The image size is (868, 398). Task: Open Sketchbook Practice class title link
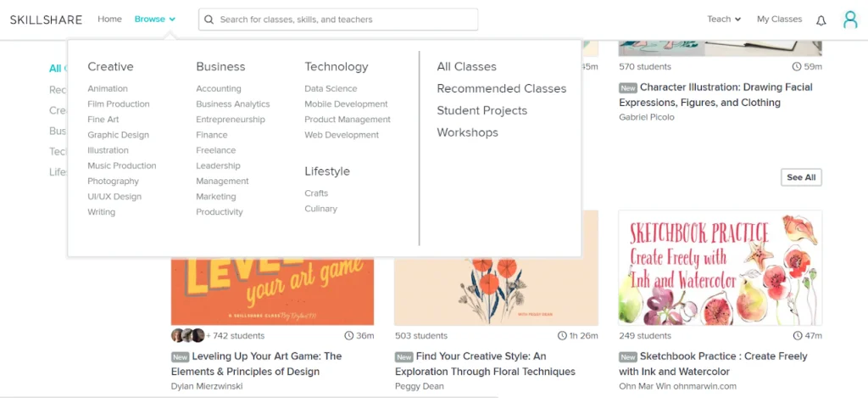coord(713,364)
